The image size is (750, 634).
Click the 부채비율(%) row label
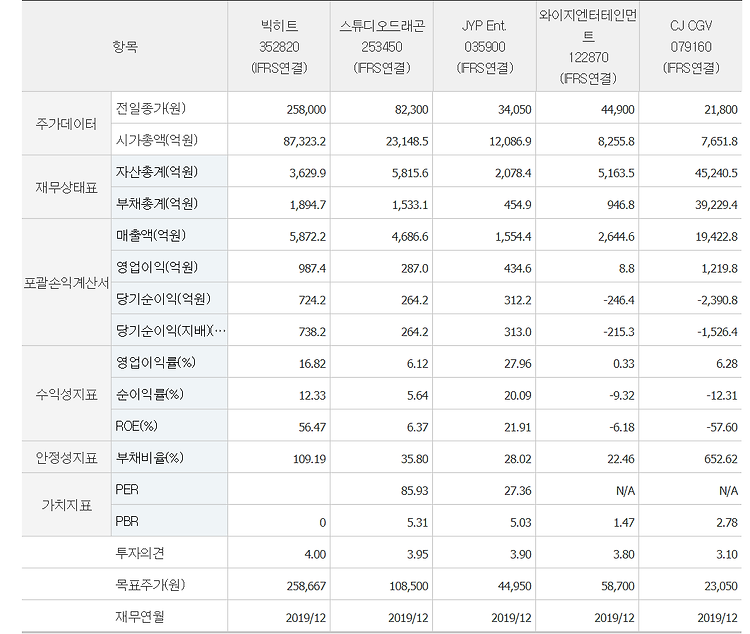tap(149, 458)
